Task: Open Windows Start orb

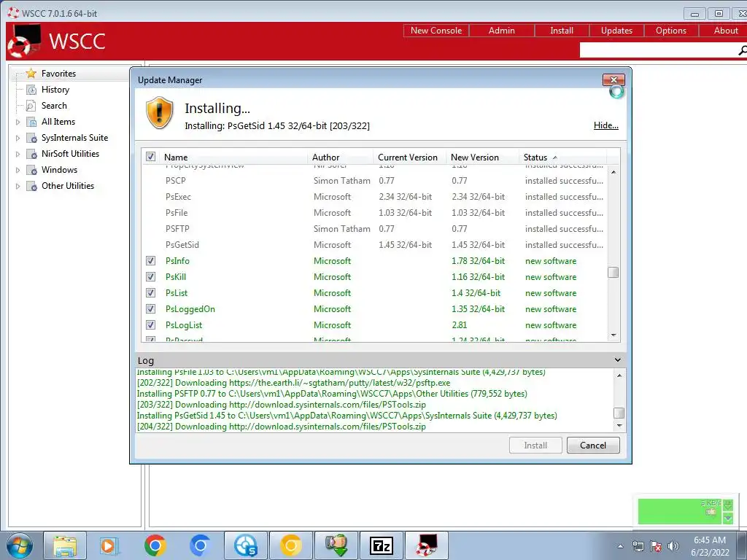Action: [x=20, y=545]
